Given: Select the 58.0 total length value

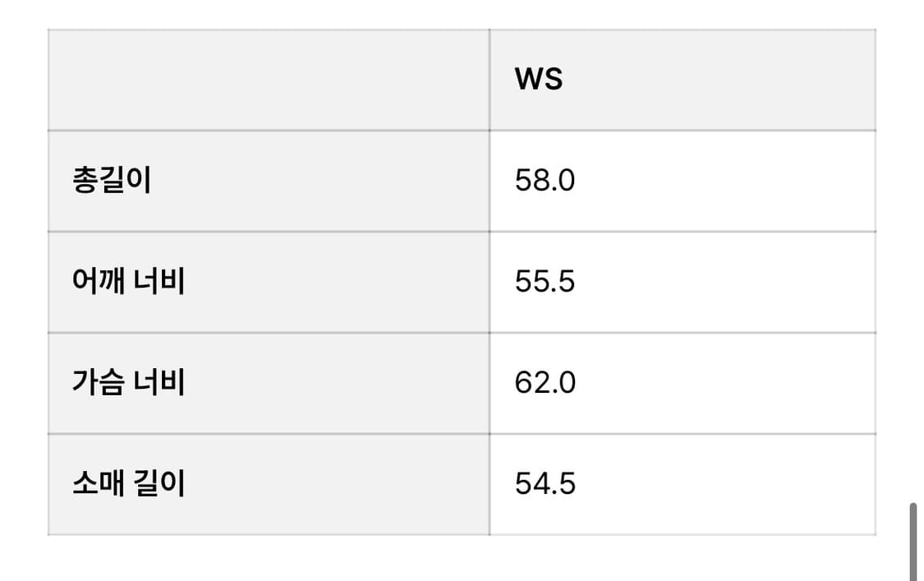Looking at the screenshot, I should 545,181.
